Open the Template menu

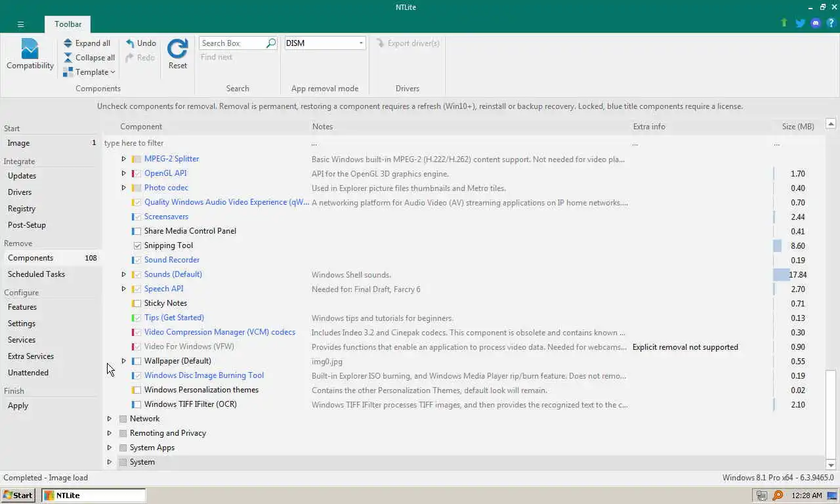(89, 72)
